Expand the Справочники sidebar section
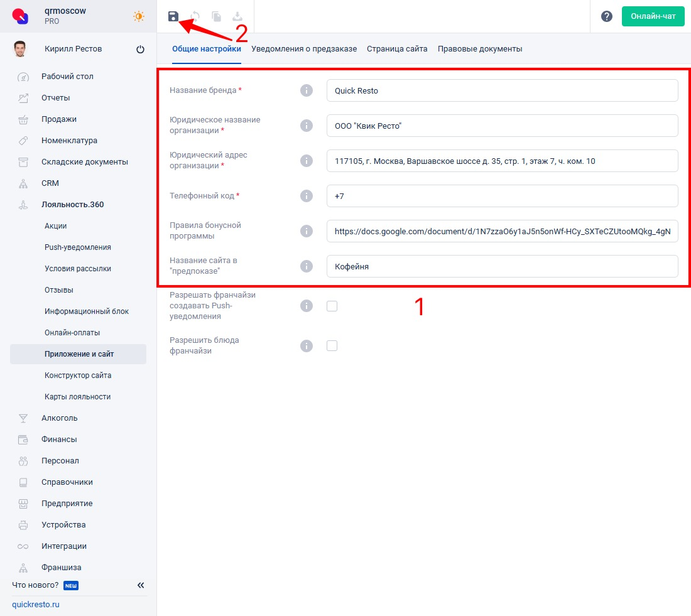This screenshot has height=616, width=691. point(67,482)
